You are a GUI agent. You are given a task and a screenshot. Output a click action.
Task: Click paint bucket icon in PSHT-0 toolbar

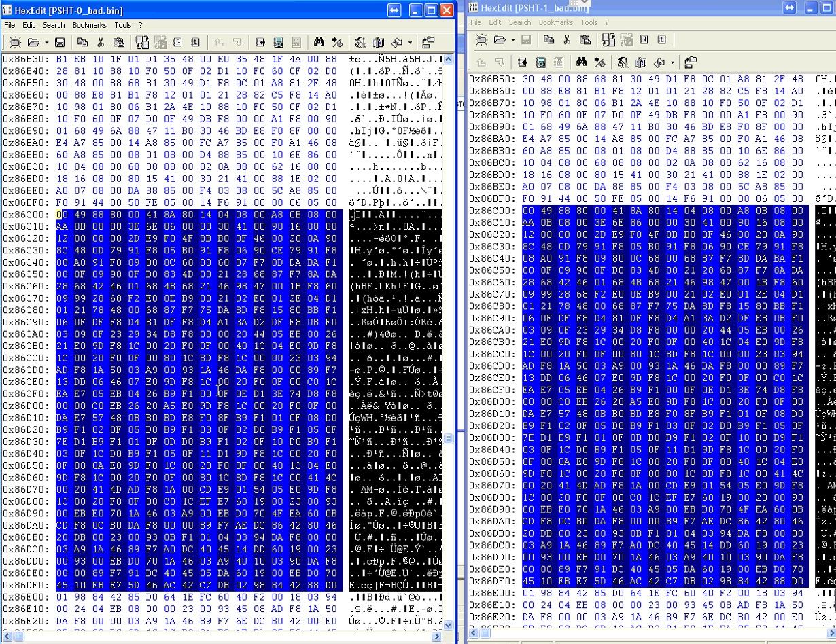(397, 42)
